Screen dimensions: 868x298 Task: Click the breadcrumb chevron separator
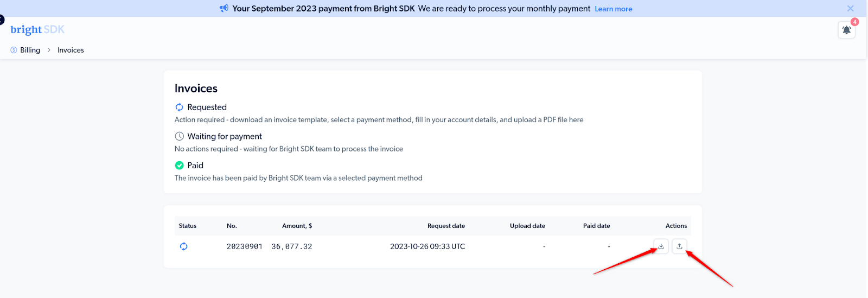[49, 50]
